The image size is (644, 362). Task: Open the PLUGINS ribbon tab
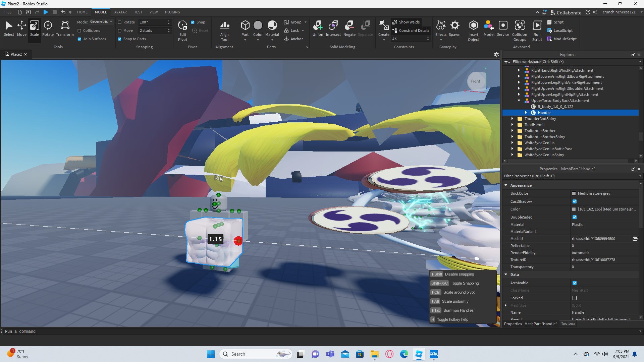(172, 12)
